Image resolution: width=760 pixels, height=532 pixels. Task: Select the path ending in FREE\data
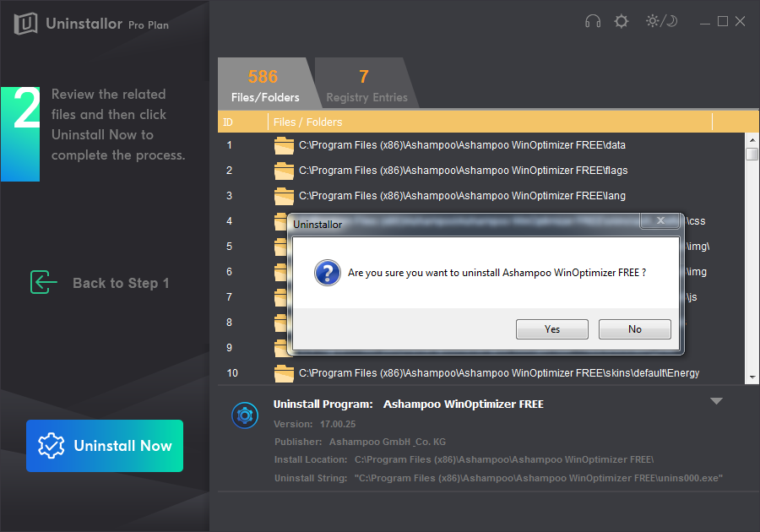(462, 145)
